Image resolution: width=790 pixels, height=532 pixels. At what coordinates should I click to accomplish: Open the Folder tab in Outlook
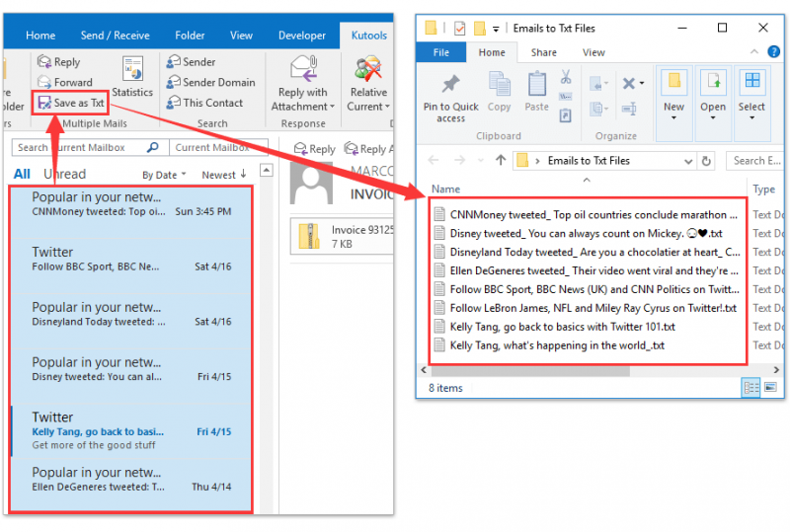coord(190,36)
